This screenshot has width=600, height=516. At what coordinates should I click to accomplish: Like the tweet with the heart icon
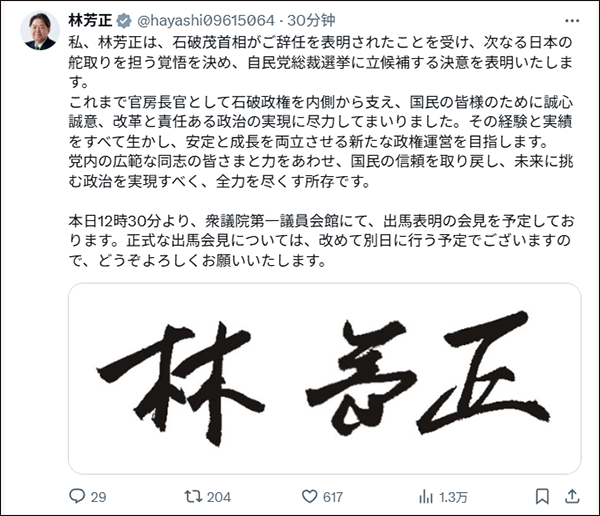[x=306, y=495]
